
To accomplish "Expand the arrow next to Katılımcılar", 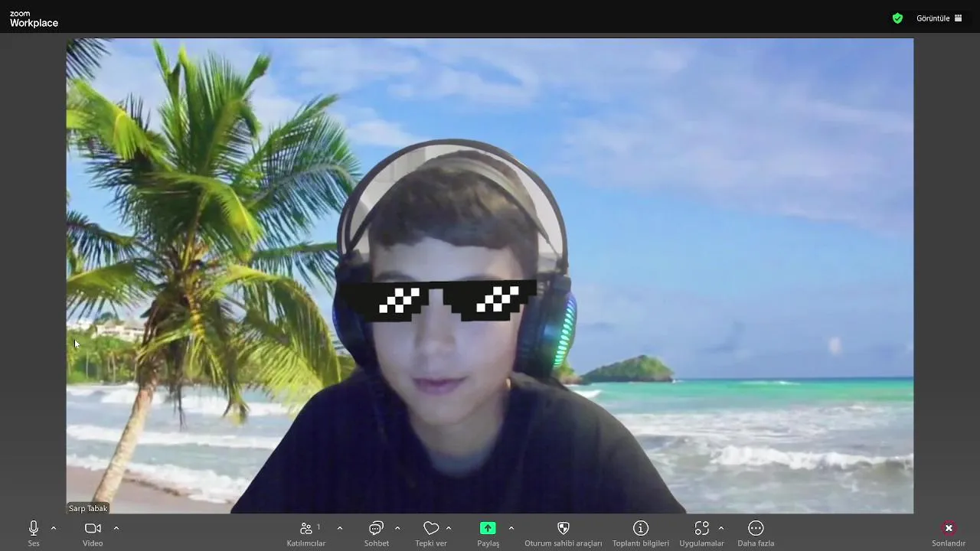I will point(340,528).
